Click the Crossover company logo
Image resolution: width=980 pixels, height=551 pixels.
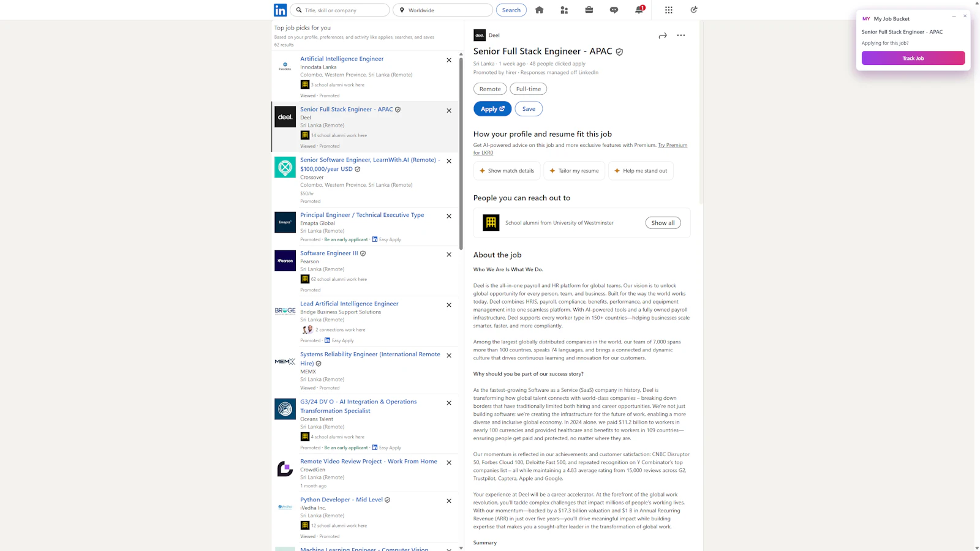pyautogui.click(x=285, y=167)
